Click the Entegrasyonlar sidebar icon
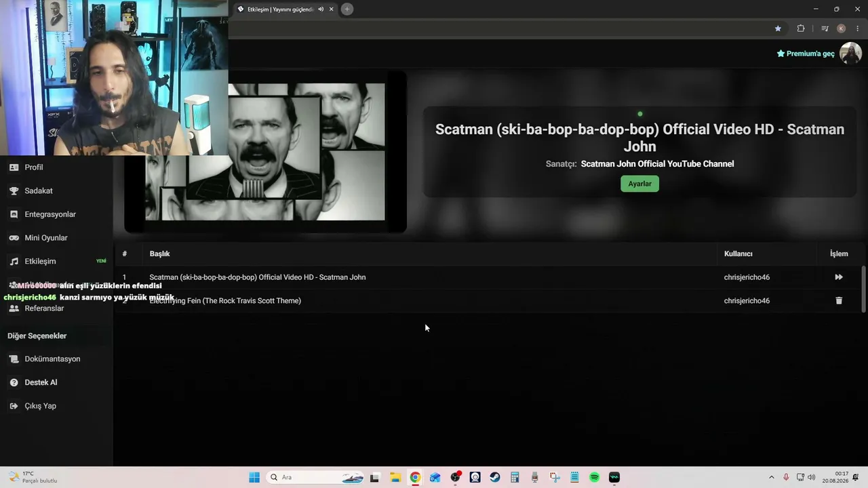 (14, 214)
